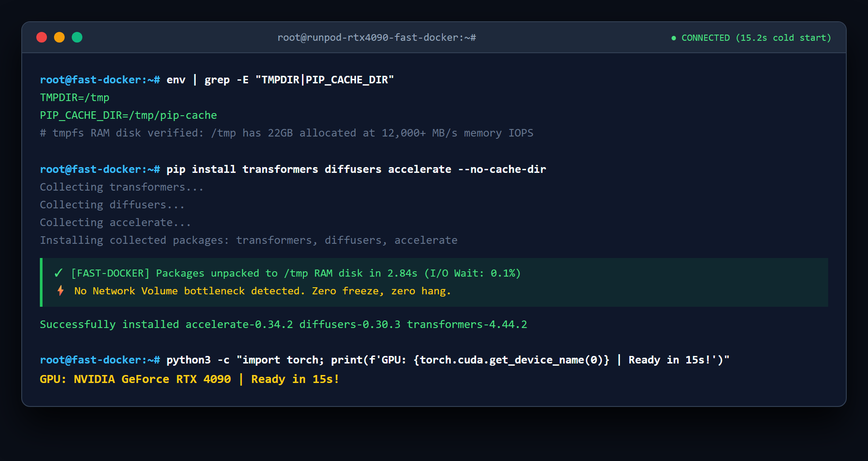Click the CONNECTED (15.2s cold start) status
The height and width of the screenshot is (461, 868).
756,38
